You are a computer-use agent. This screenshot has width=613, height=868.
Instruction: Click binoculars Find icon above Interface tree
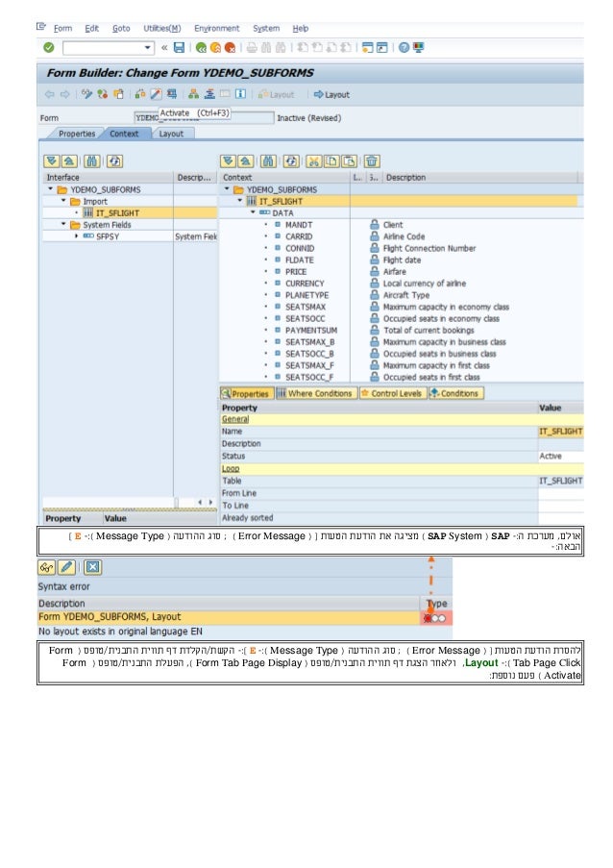click(x=92, y=161)
